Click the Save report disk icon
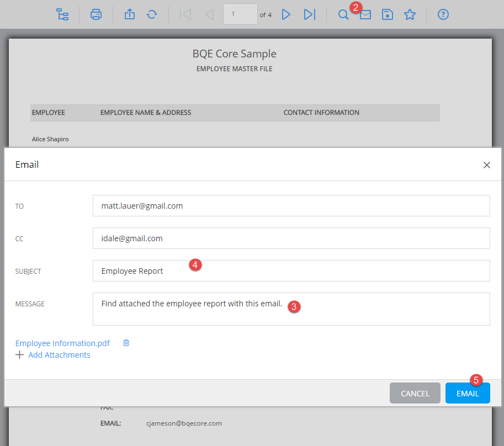 388,14
